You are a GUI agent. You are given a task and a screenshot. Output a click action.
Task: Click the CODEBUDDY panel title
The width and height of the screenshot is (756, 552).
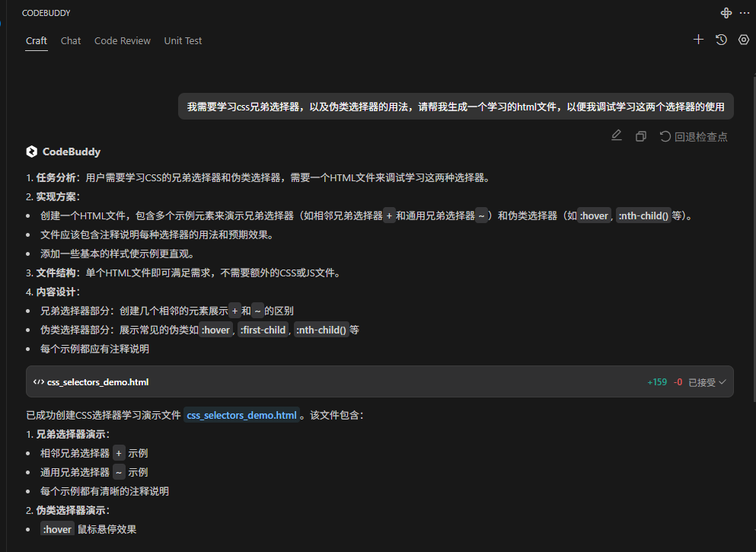(46, 13)
